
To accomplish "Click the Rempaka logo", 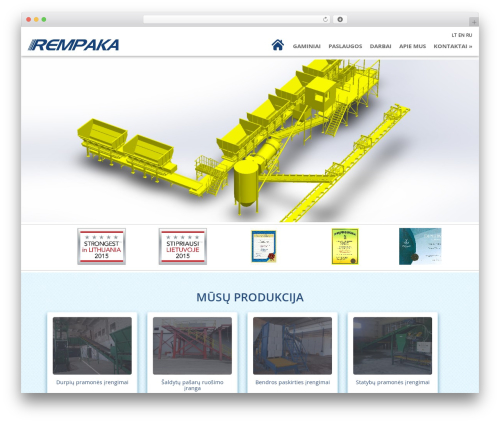I will point(73,45).
